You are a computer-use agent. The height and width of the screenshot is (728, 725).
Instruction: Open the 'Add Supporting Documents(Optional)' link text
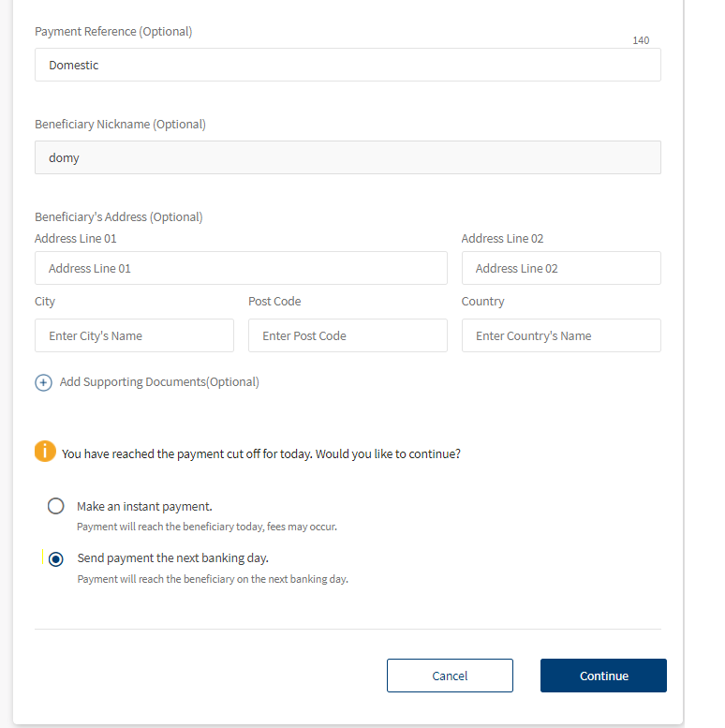[159, 382]
